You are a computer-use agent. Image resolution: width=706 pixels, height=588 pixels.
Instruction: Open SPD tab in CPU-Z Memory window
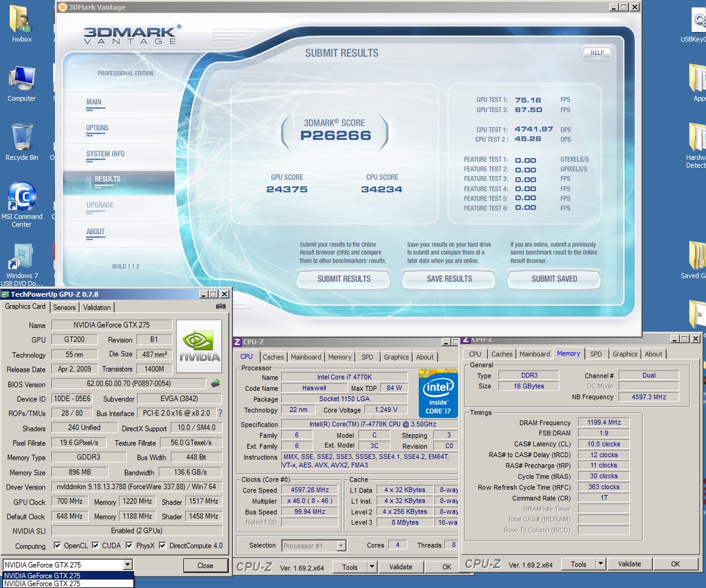coord(596,354)
